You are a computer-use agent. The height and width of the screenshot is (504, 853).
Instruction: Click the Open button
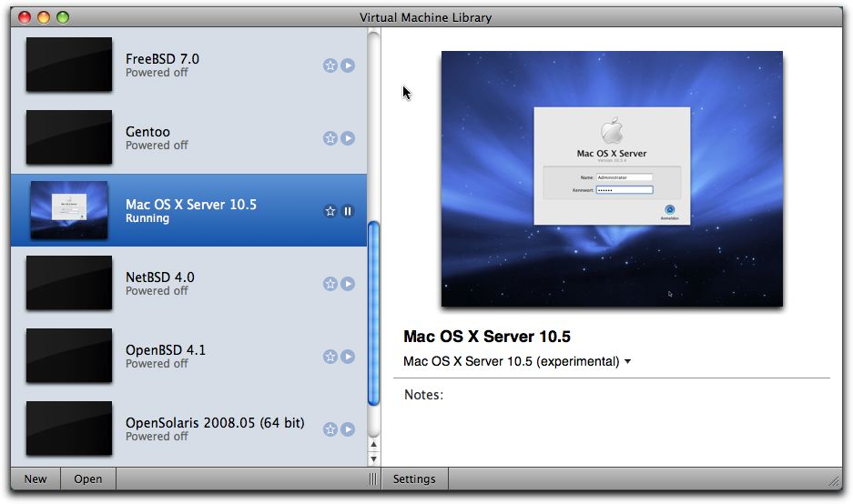point(88,479)
